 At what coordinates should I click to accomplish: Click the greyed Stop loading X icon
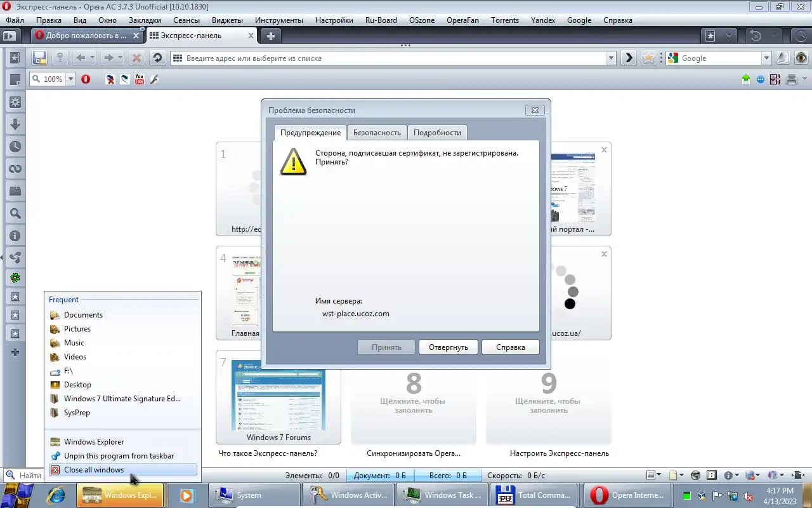tap(136, 58)
